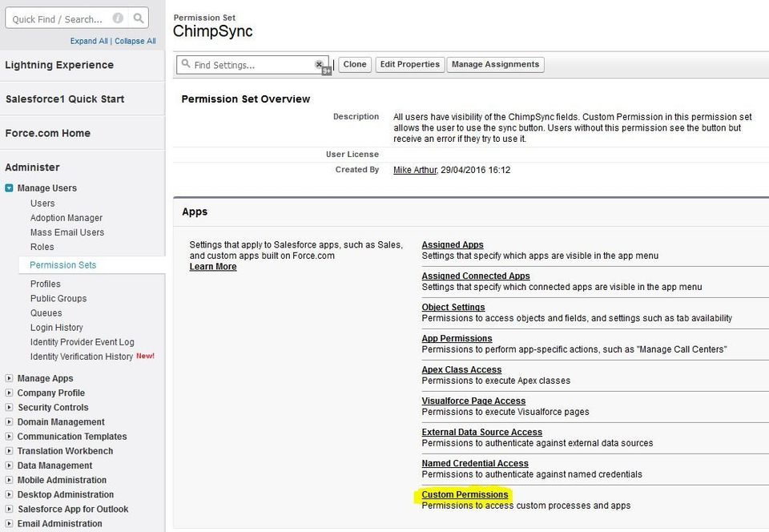Expand the Domain Management node arrow
This screenshot has width=769, height=532.
[x=9, y=421]
